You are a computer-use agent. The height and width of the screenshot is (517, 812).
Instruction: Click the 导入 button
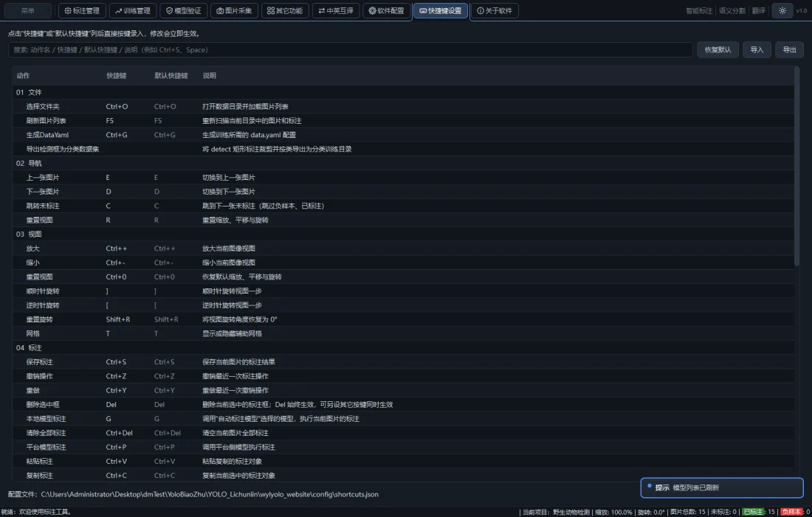[x=757, y=49]
